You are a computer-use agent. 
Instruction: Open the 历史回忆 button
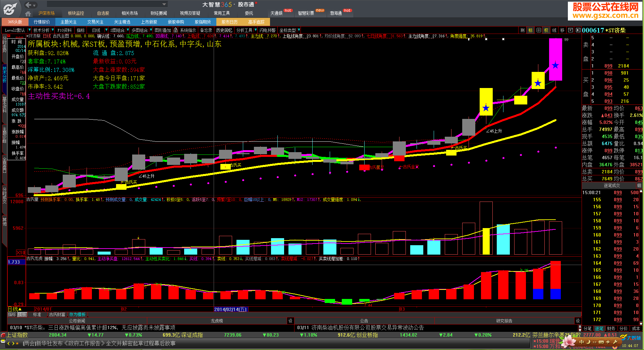224,30
